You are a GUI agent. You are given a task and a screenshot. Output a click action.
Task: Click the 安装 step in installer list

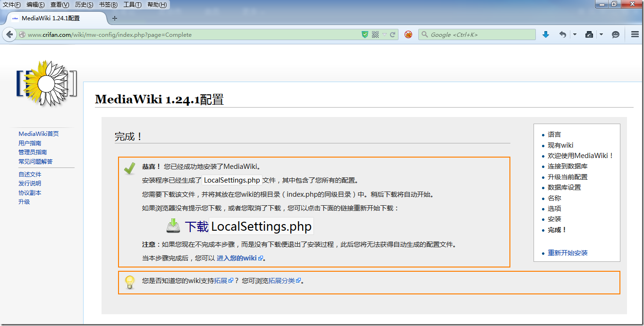[554, 219]
